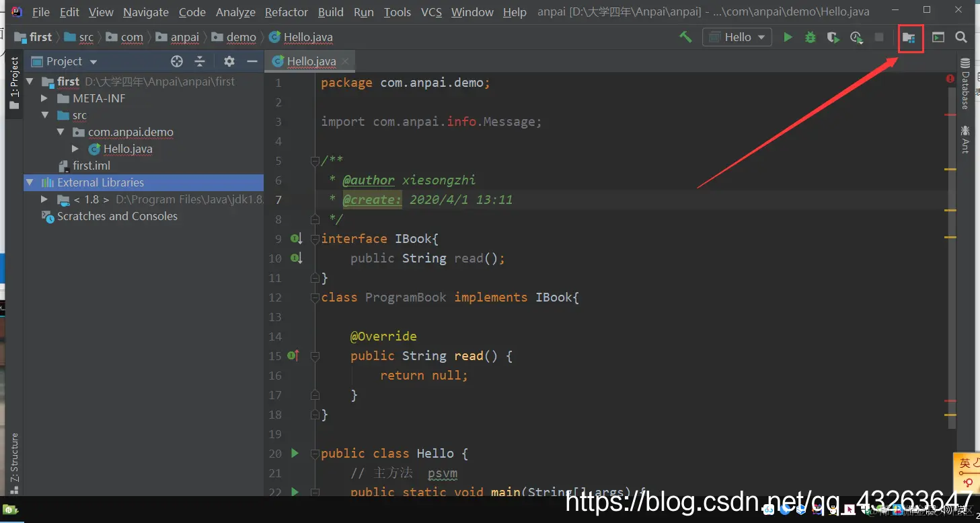Select the META-INF folder row
Screen dimensions: 980x523
(144, 98)
